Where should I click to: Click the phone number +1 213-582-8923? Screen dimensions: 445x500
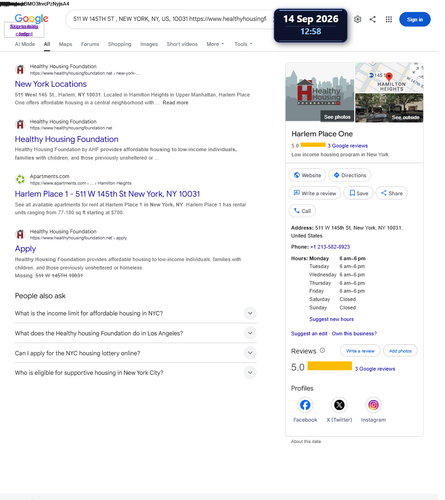(x=330, y=247)
